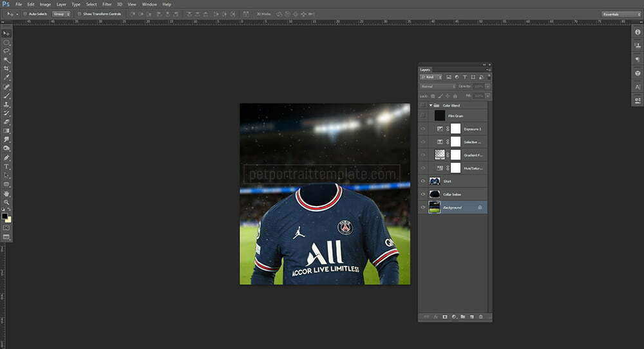Select the Crop tool
The image size is (644, 349).
[x=6, y=68]
